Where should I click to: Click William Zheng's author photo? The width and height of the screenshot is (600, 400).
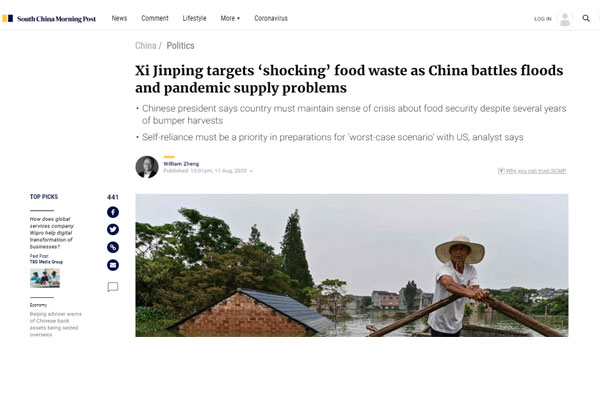click(x=147, y=167)
